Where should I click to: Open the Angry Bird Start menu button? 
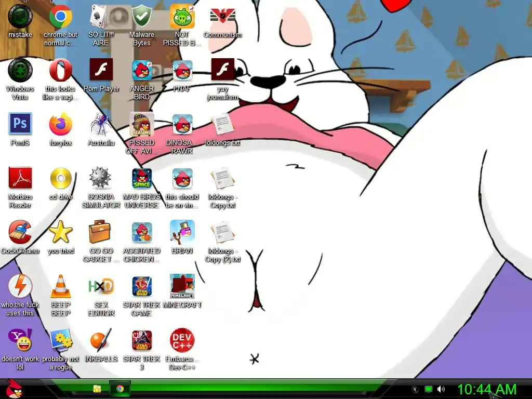14,389
